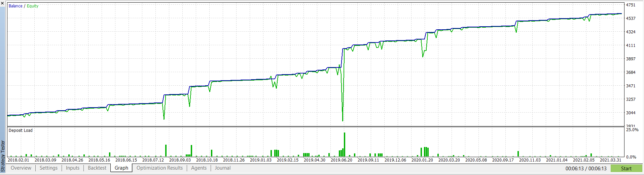Click the 2019.09.11 date label
The height and width of the screenshot is (175, 644).
coord(368,160)
